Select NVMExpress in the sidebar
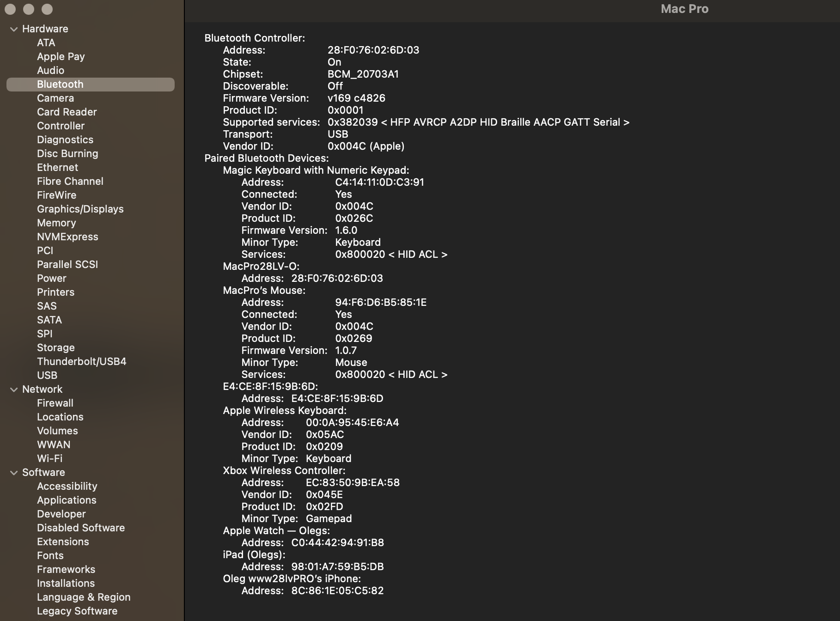The width and height of the screenshot is (840, 621). tap(68, 237)
